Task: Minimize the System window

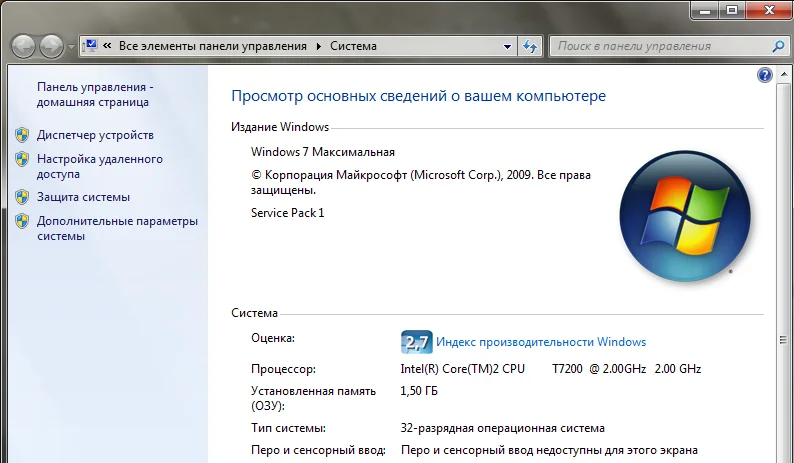Action: (705, 10)
